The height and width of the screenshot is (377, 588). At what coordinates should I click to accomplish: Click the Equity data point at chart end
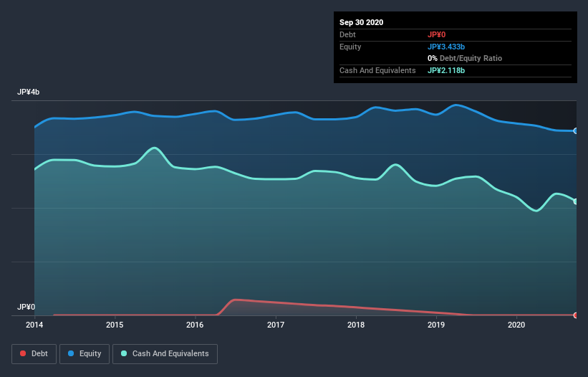click(x=576, y=131)
